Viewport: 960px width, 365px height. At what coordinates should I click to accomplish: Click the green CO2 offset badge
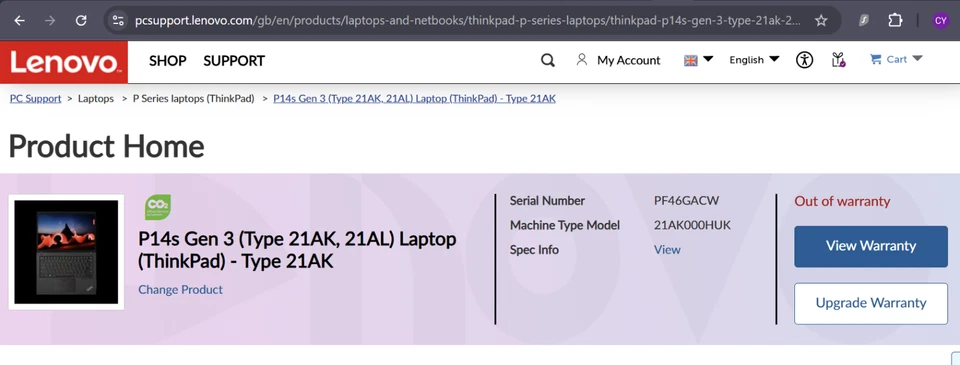coord(157,207)
